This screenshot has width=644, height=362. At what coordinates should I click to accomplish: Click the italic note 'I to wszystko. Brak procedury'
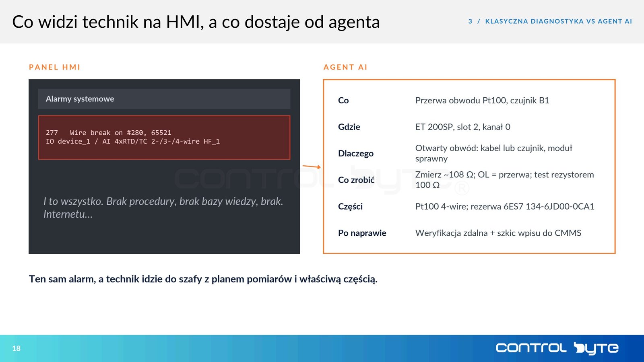pyautogui.click(x=163, y=208)
